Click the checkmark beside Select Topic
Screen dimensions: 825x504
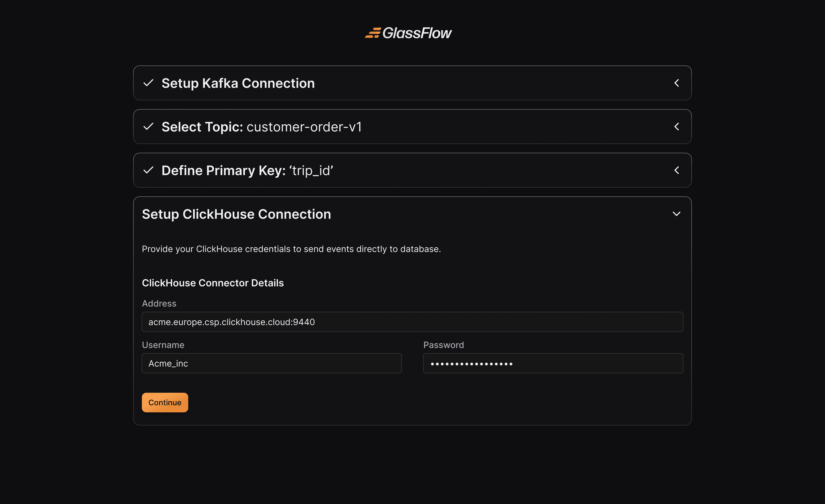pos(148,127)
